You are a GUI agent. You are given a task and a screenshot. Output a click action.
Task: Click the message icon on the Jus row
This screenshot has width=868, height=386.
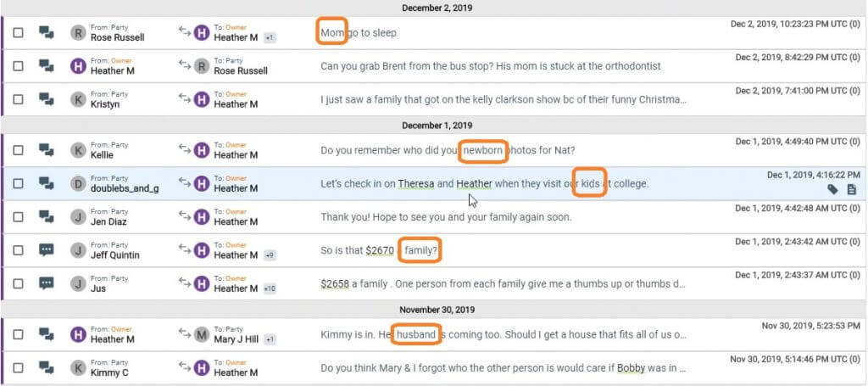[x=47, y=283]
